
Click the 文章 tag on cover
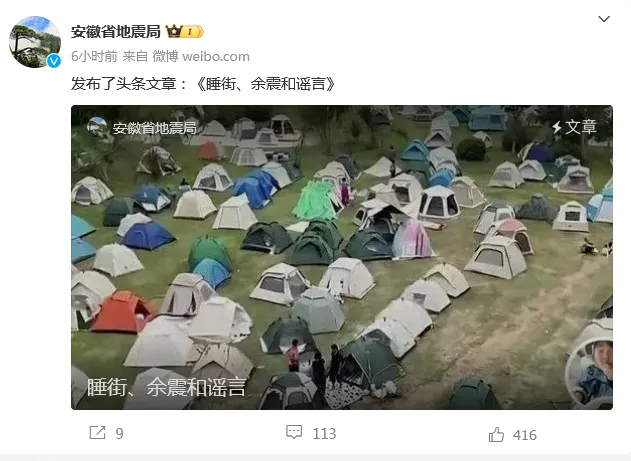pos(581,127)
